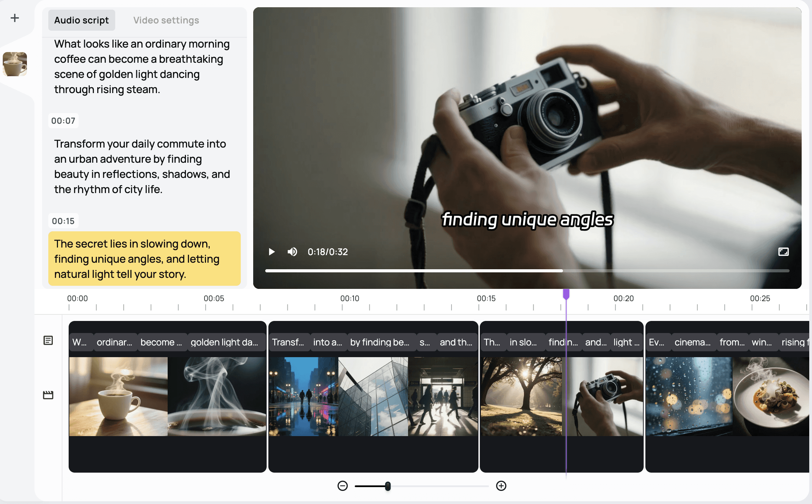Click the plus icon to add scene

coord(15,18)
